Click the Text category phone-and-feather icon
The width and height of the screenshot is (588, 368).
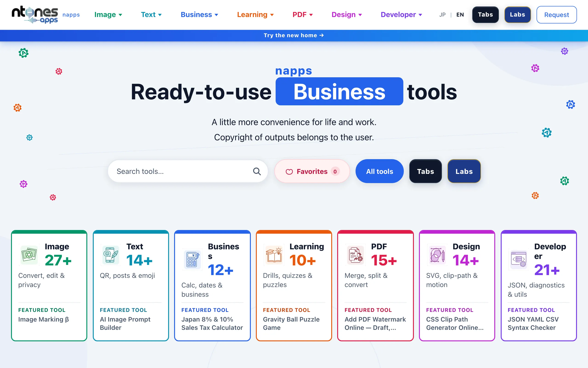[x=111, y=255]
